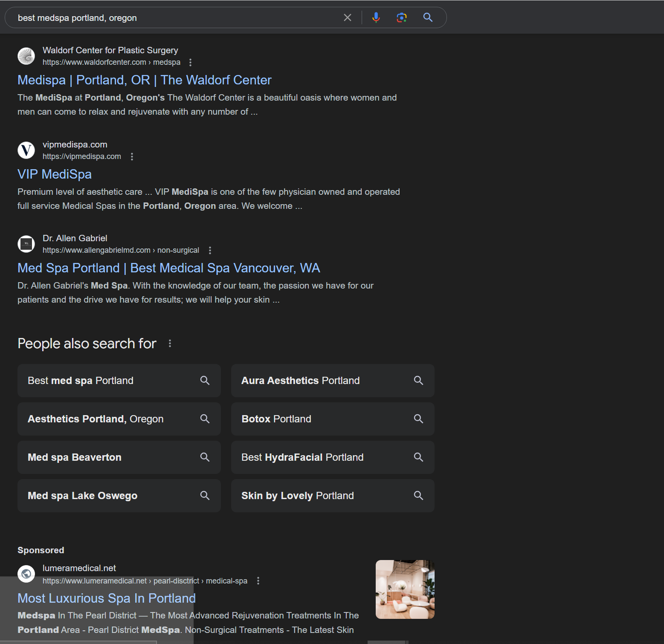664x644 pixels.
Task: Open Med Spa Portland Vancouver WA link
Action: coord(168,268)
